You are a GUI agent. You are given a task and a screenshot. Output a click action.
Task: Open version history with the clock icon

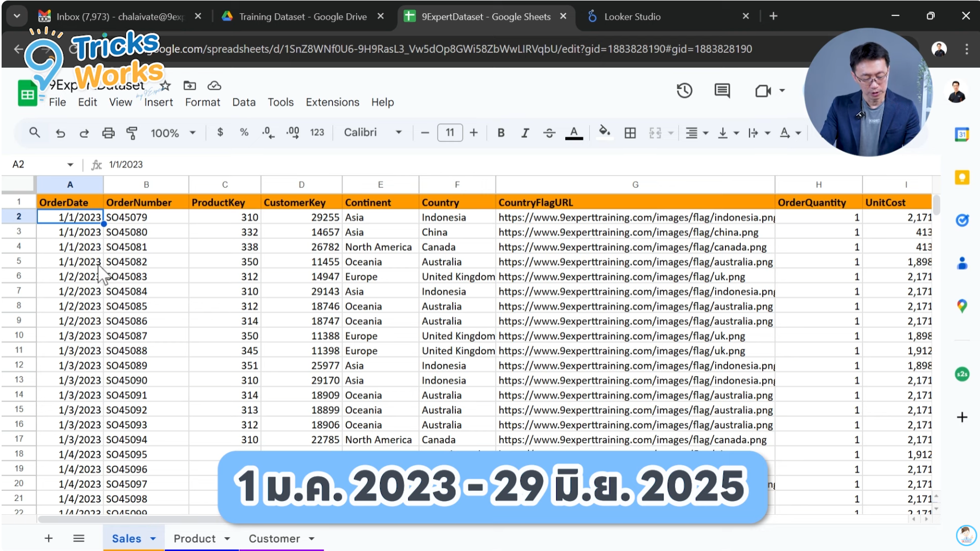(684, 91)
